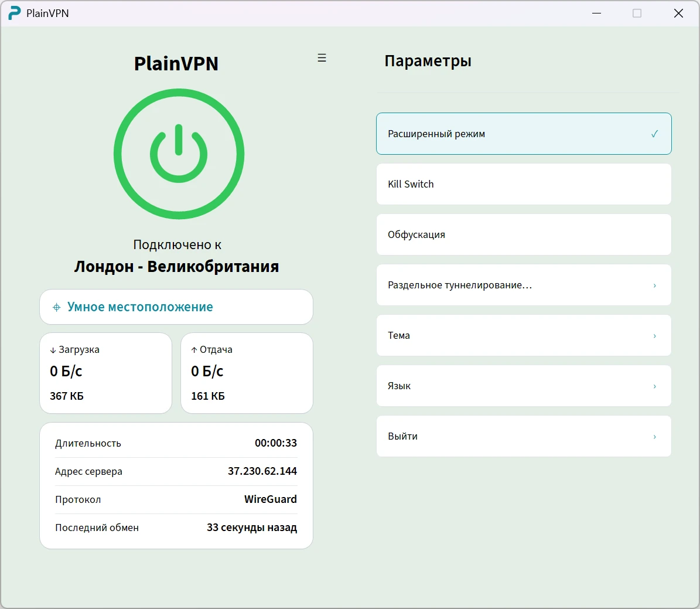700x609 pixels.
Task: Toggle the Kill Switch option
Action: [x=524, y=184]
